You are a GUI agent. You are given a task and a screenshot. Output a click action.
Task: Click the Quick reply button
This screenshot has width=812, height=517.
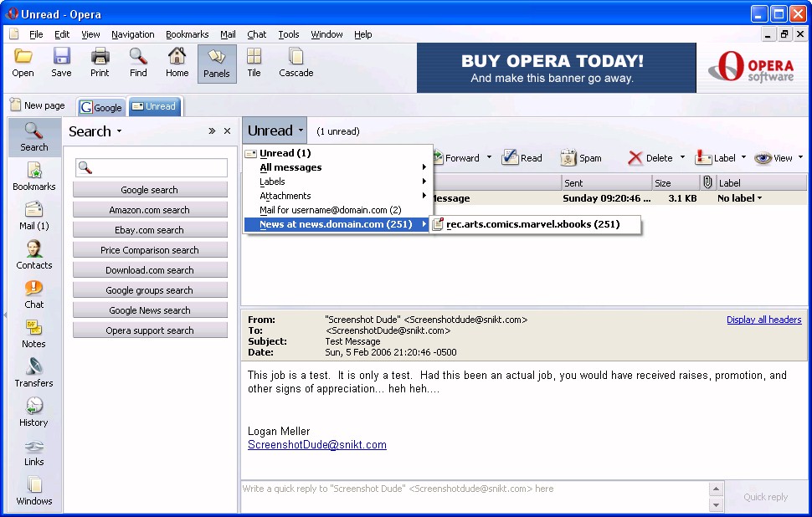pos(765,497)
